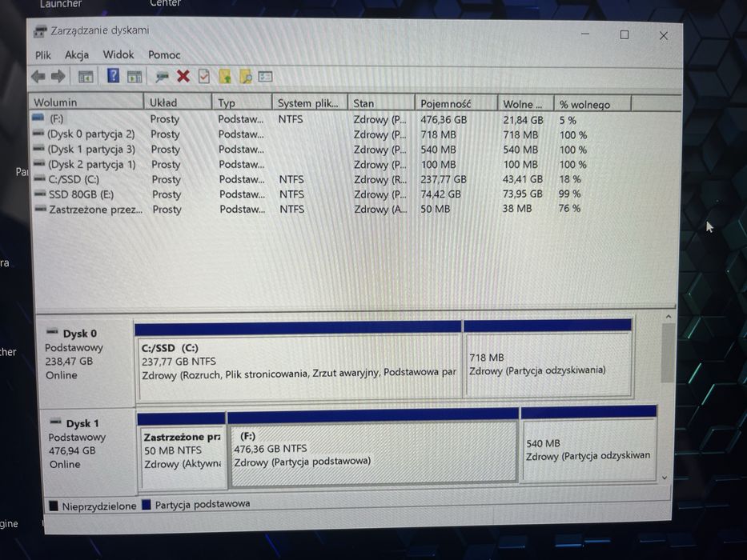This screenshot has width=747, height=560.
Task: Open the Akcja menu
Action: tap(77, 55)
